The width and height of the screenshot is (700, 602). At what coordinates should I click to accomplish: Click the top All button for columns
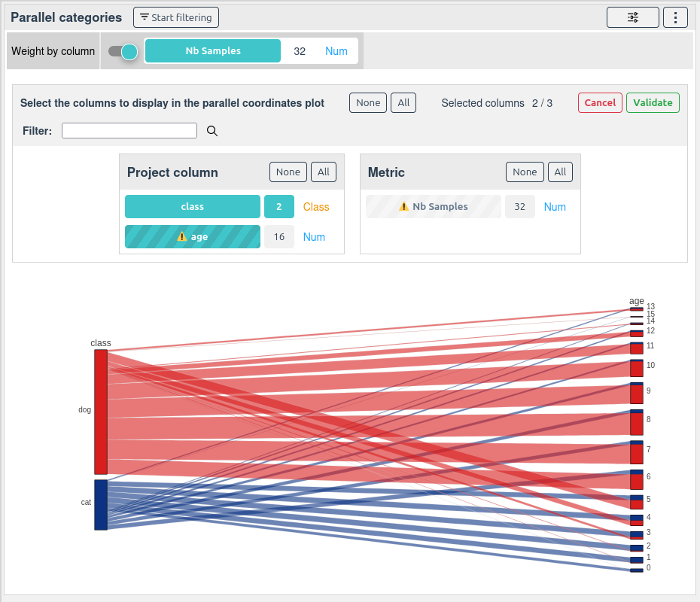pos(403,102)
